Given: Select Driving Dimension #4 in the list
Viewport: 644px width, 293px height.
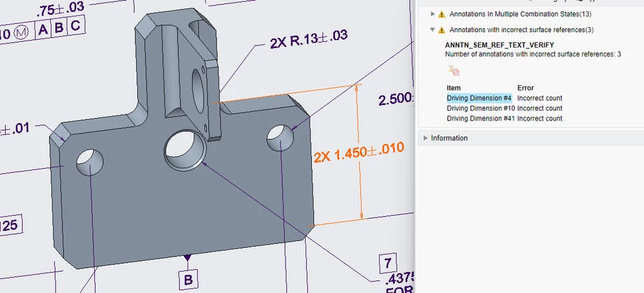Looking at the screenshot, I should click(x=479, y=98).
